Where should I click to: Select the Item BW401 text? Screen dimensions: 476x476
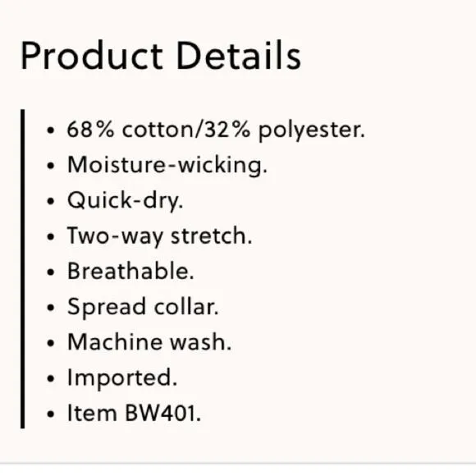pos(134,413)
